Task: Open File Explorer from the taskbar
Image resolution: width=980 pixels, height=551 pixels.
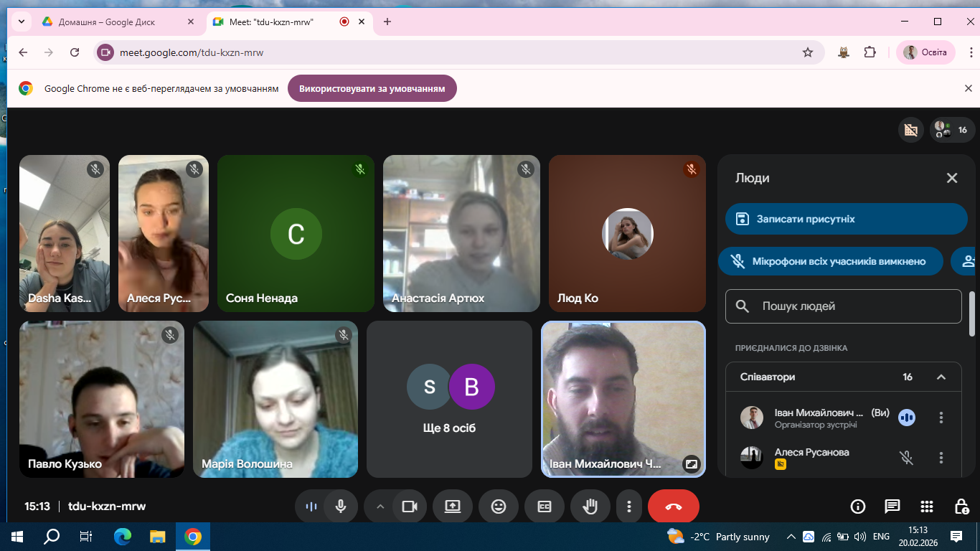Action: [x=157, y=537]
